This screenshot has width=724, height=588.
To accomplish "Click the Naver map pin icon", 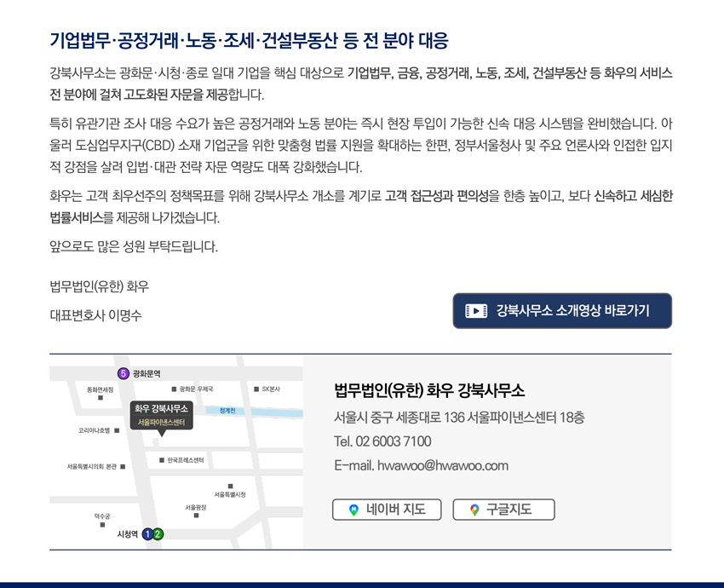I will (353, 510).
